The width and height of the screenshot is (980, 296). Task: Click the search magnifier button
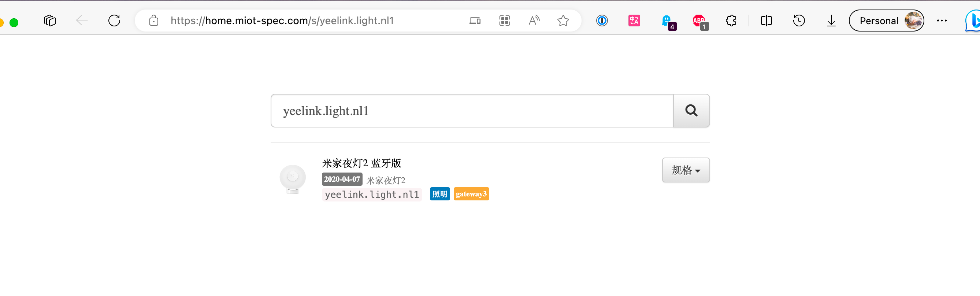(x=691, y=111)
